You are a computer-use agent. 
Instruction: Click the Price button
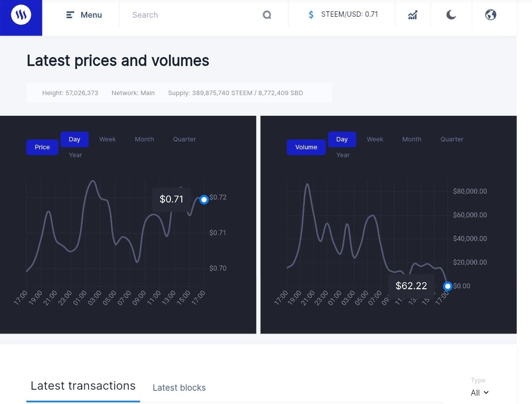click(42, 147)
